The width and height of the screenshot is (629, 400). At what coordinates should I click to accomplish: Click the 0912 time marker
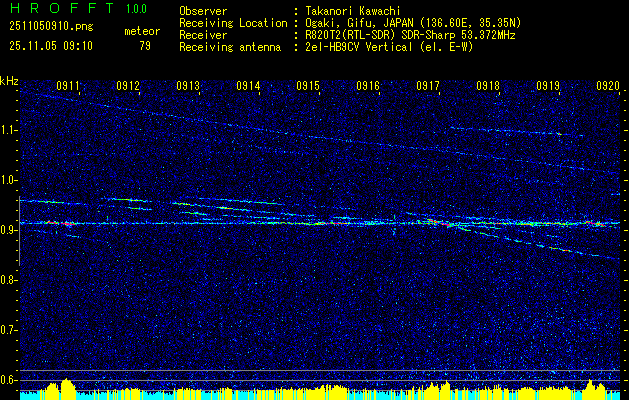pos(128,85)
